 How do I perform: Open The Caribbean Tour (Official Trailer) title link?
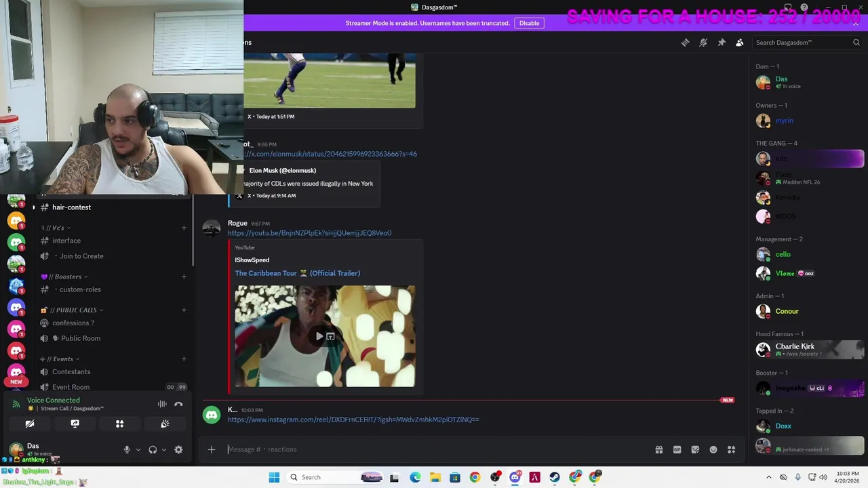tap(297, 273)
